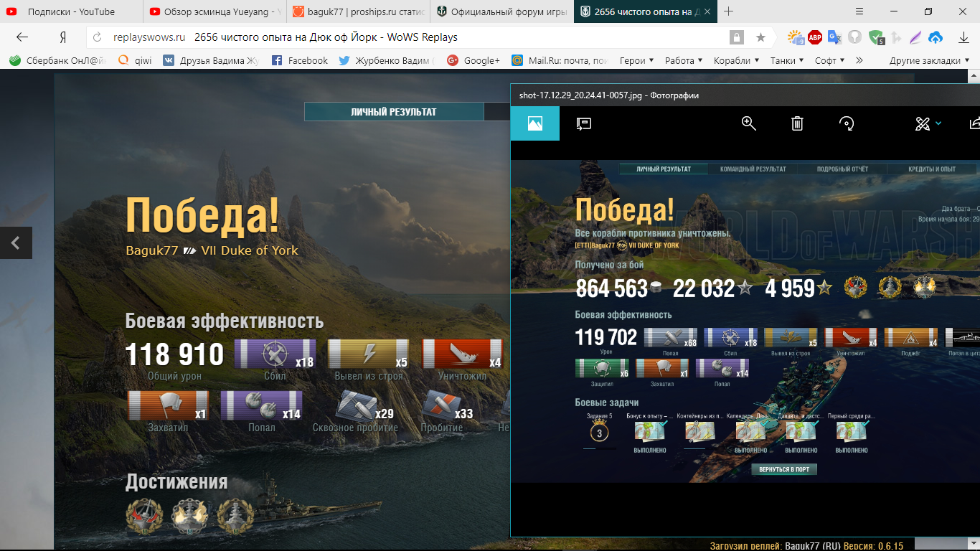Open the qiwi bookmark

pyautogui.click(x=134, y=61)
